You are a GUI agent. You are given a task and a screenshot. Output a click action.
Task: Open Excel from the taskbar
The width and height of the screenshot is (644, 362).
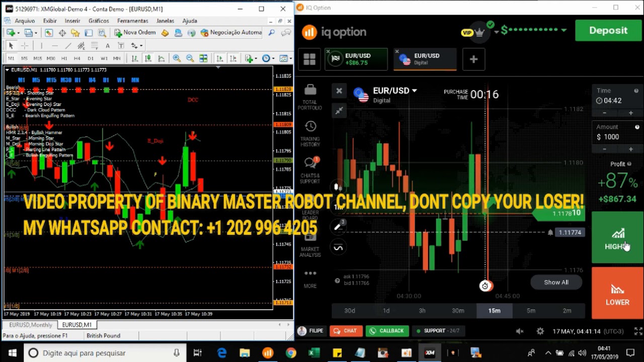coord(313,353)
